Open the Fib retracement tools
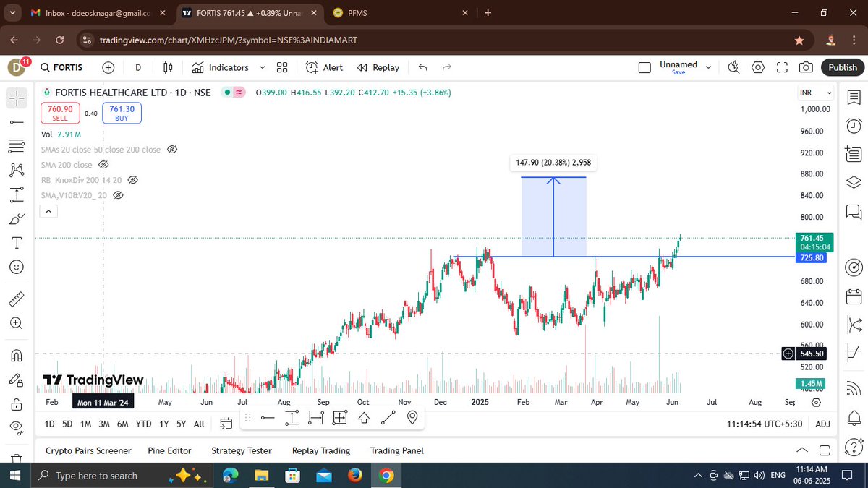 [x=17, y=146]
